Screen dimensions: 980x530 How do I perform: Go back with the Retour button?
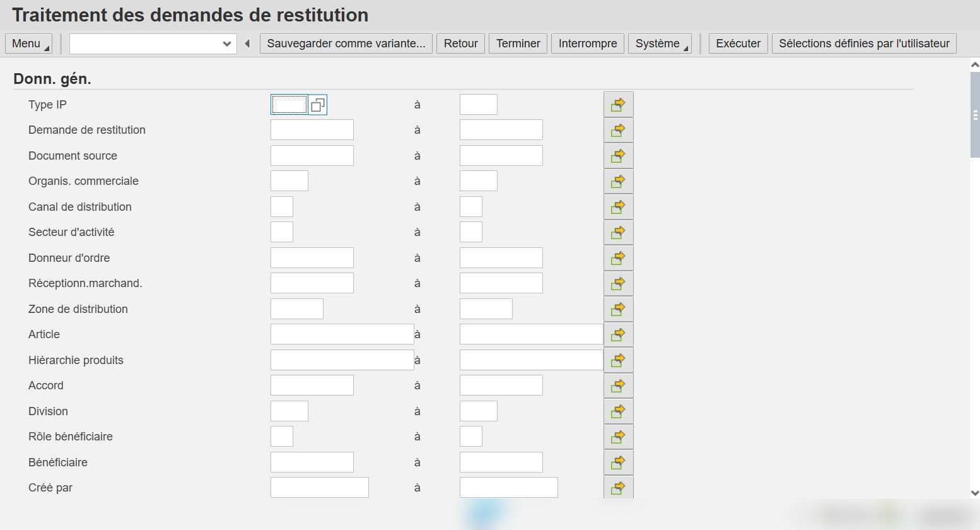click(x=461, y=44)
